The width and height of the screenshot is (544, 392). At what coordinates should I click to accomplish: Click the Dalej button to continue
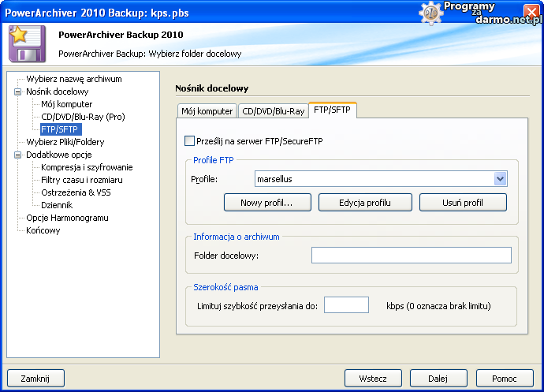[x=438, y=379]
